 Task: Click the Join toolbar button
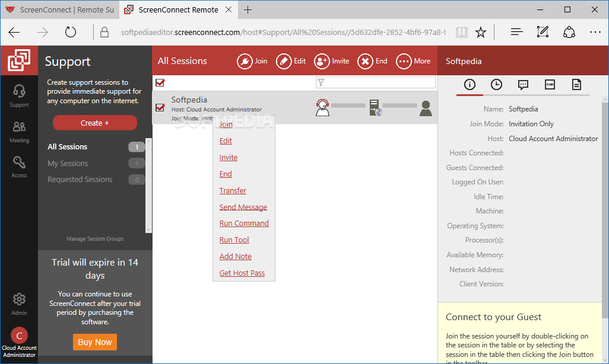[252, 61]
